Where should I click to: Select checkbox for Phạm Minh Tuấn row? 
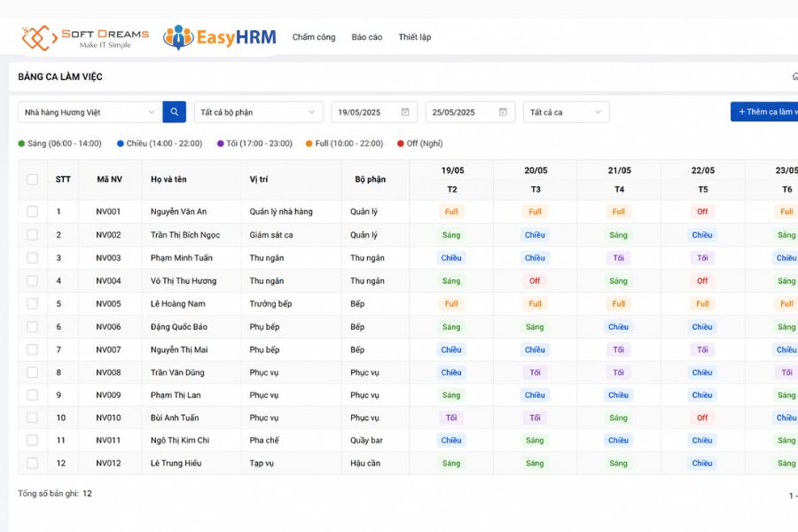pos(32,258)
